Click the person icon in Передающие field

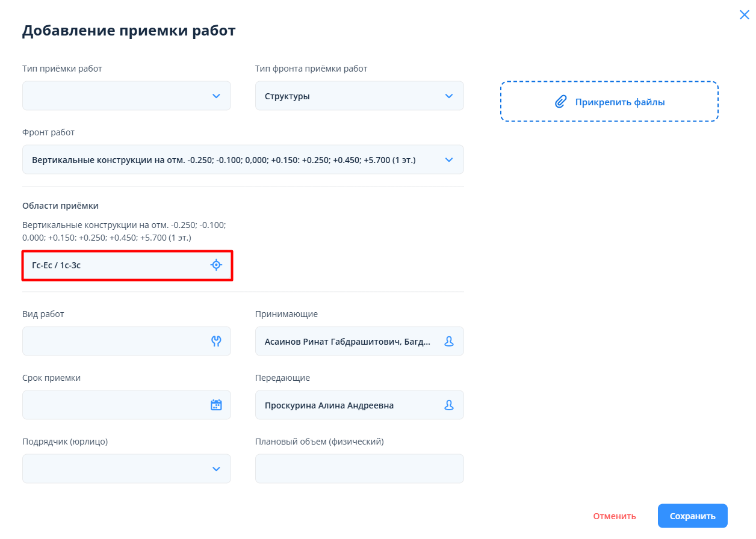click(x=448, y=405)
